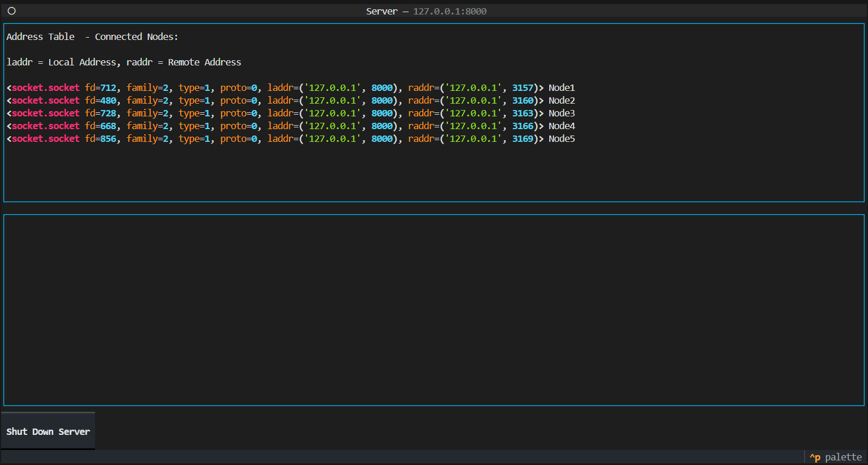This screenshot has height=465, width=868.
Task: Click the empty lower log panel
Action: pos(434,310)
